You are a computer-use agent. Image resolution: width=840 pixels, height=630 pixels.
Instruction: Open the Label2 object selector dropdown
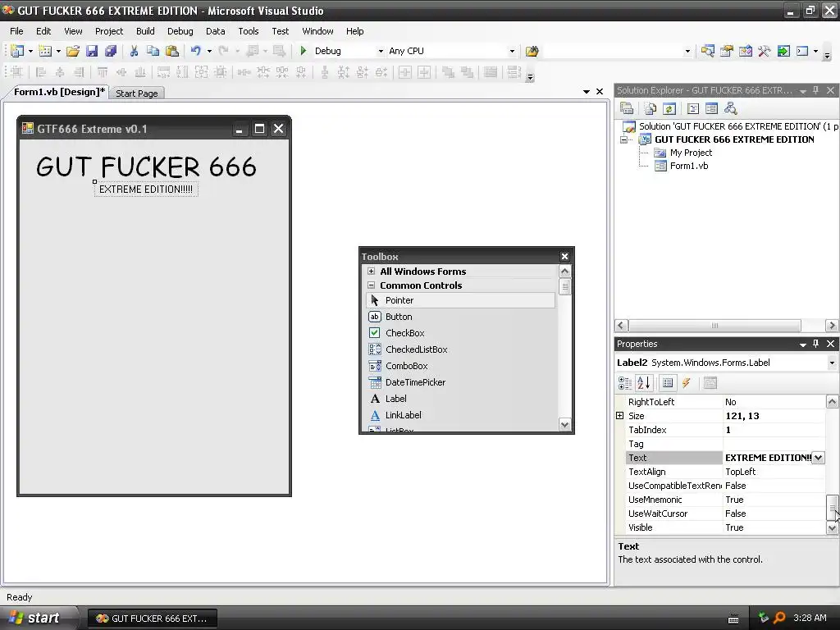(832, 363)
